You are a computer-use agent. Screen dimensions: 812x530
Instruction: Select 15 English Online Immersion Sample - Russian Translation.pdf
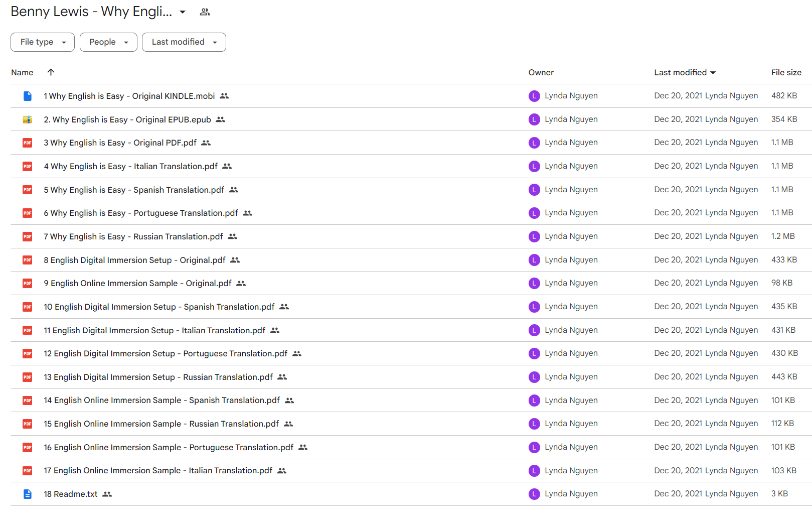click(161, 424)
